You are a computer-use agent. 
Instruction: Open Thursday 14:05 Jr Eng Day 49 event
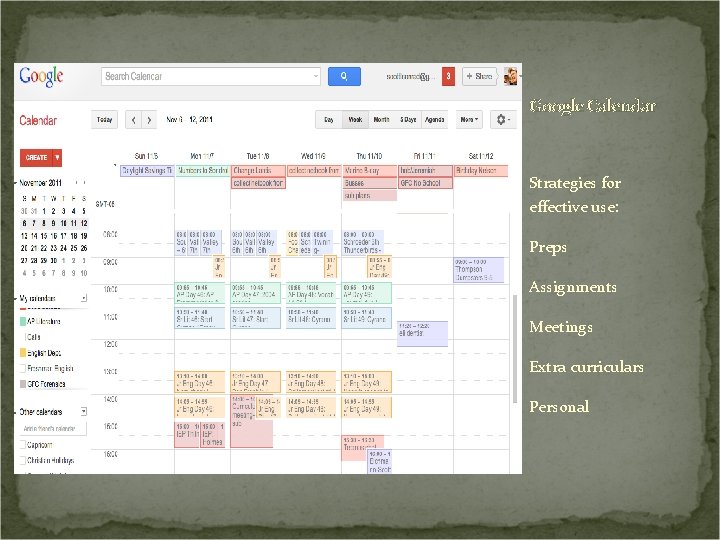point(366,408)
